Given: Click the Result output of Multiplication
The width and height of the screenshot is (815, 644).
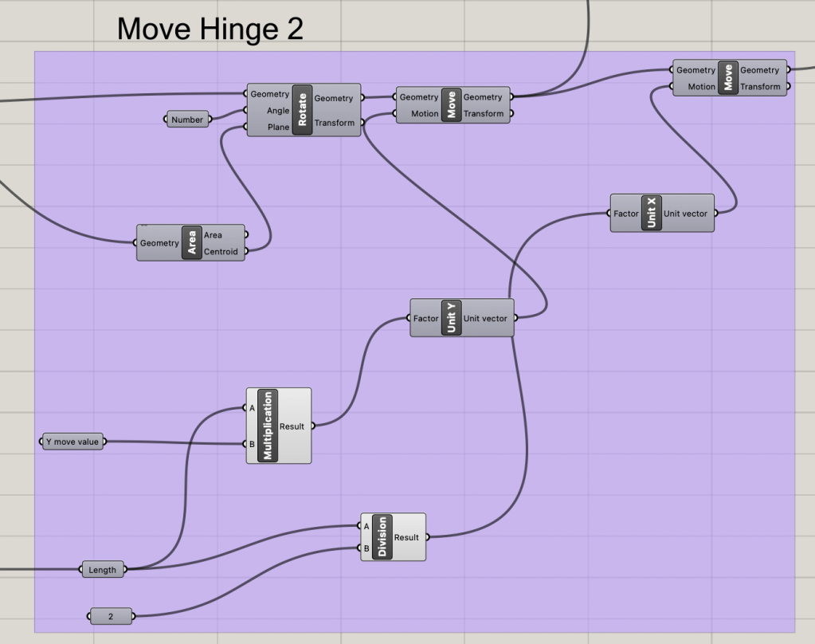Looking at the screenshot, I should [292, 426].
